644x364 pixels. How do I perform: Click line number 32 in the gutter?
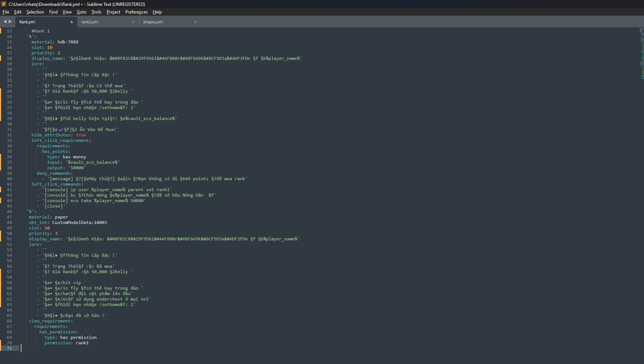point(9,135)
